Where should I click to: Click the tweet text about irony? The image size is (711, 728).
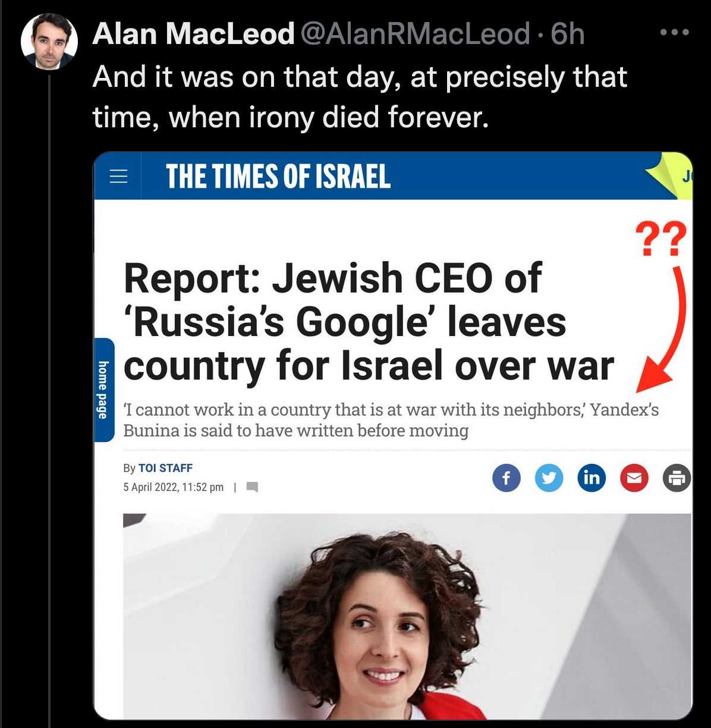click(x=360, y=97)
